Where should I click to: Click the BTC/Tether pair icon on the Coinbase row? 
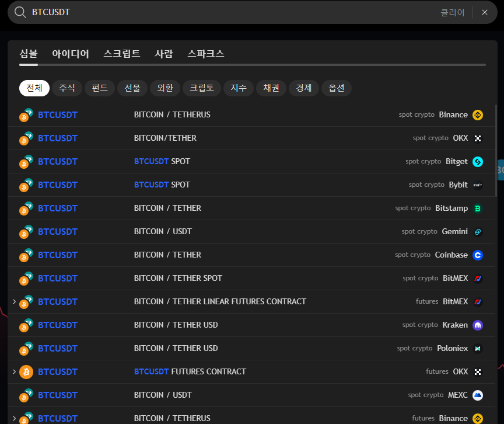(x=26, y=255)
